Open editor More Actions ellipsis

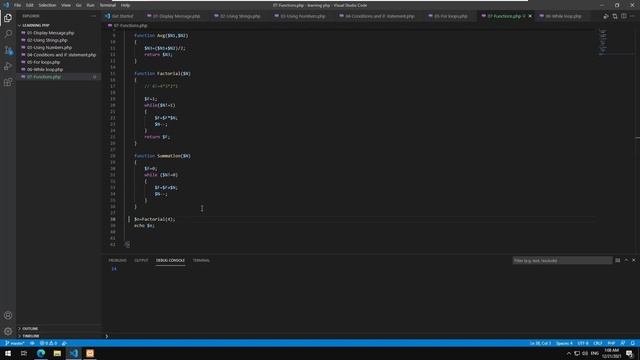633,16
